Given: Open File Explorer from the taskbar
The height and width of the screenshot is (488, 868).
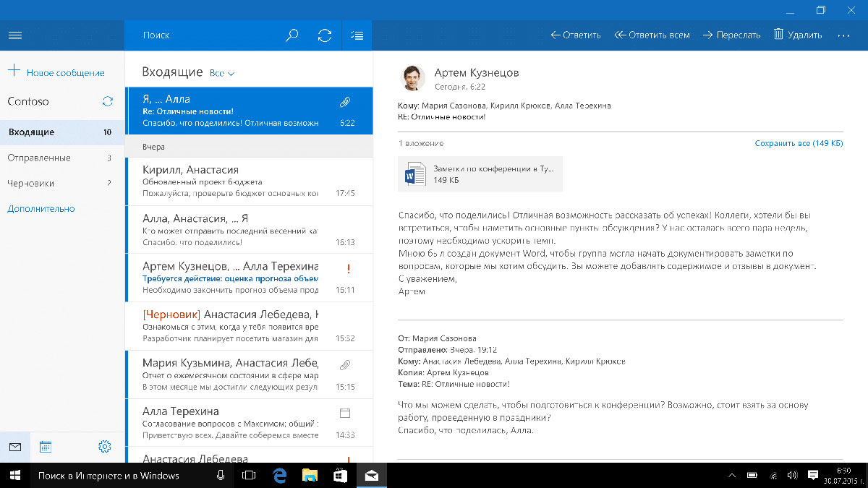Looking at the screenshot, I should point(310,475).
